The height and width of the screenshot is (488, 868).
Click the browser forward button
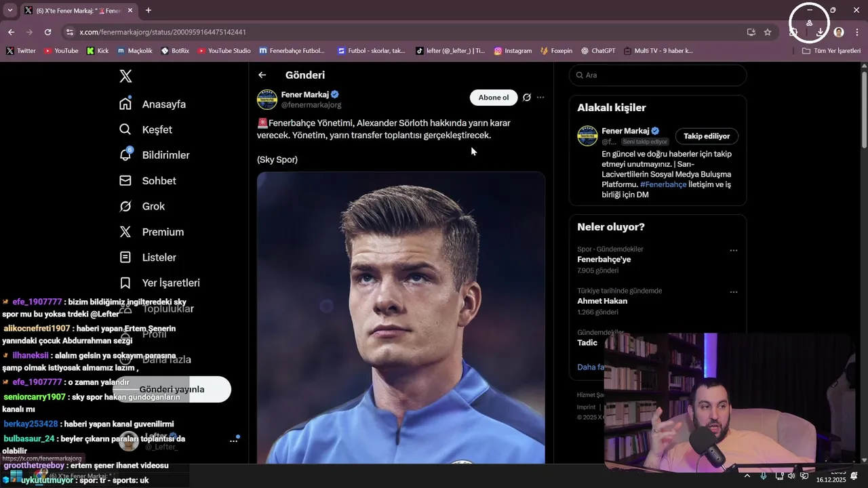click(29, 32)
